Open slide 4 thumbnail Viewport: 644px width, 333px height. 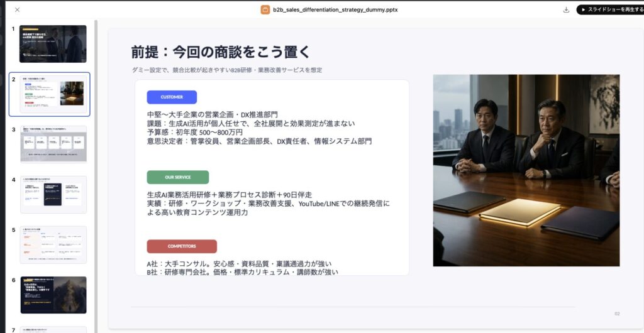pyautogui.click(x=53, y=195)
